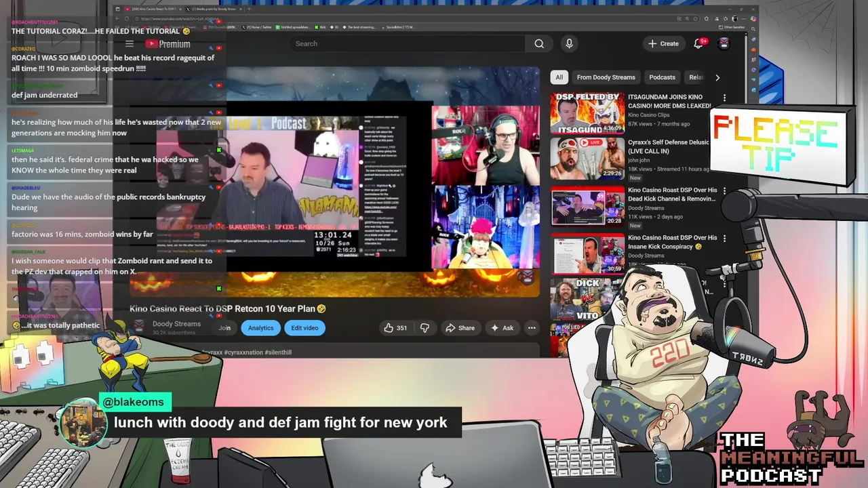Image resolution: width=868 pixels, height=488 pixels.
Task: Click the YouTube Premium logo
Action: pyautogui.click(x=167, y=44)
